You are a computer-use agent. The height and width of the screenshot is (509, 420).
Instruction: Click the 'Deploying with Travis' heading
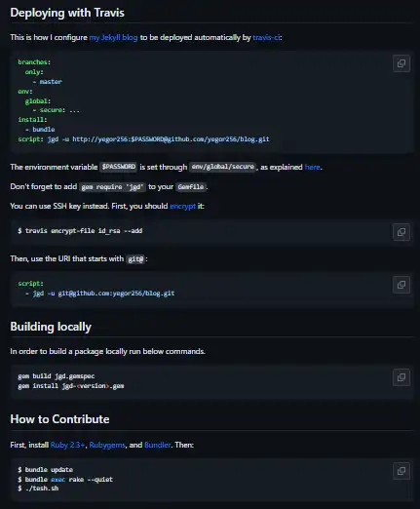(x=67, y=13)
